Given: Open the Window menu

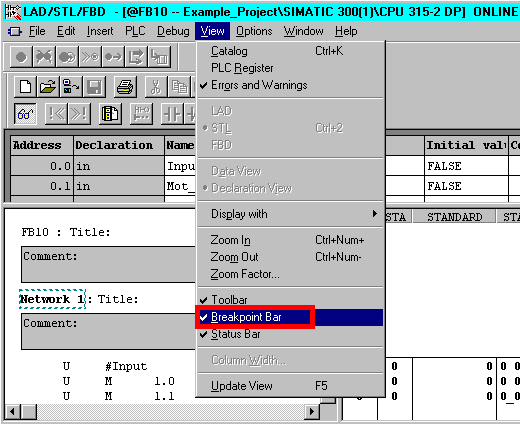Looking at the screenshot, I should (303, 31).
